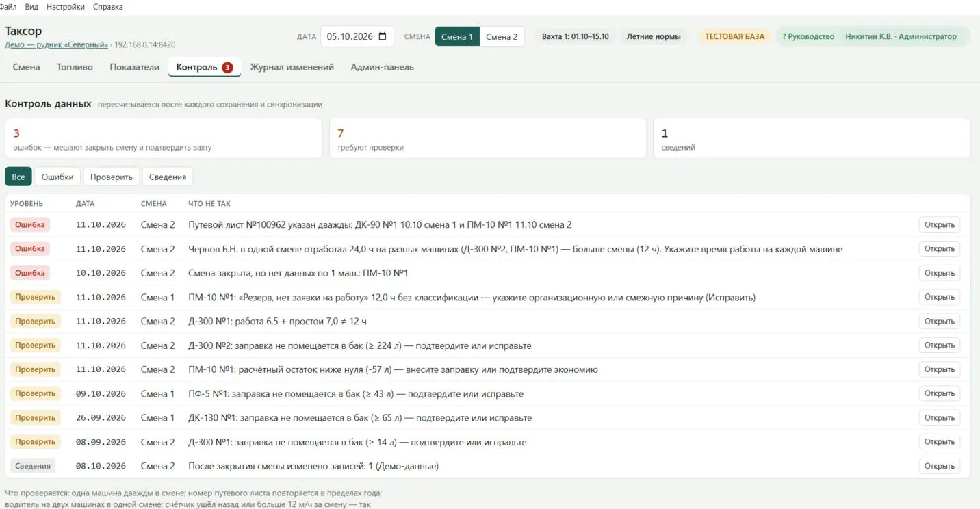The width and height of the screenshot is (980, 509).
Task: Show all issues with the Все filter
Action: [18, 177]
